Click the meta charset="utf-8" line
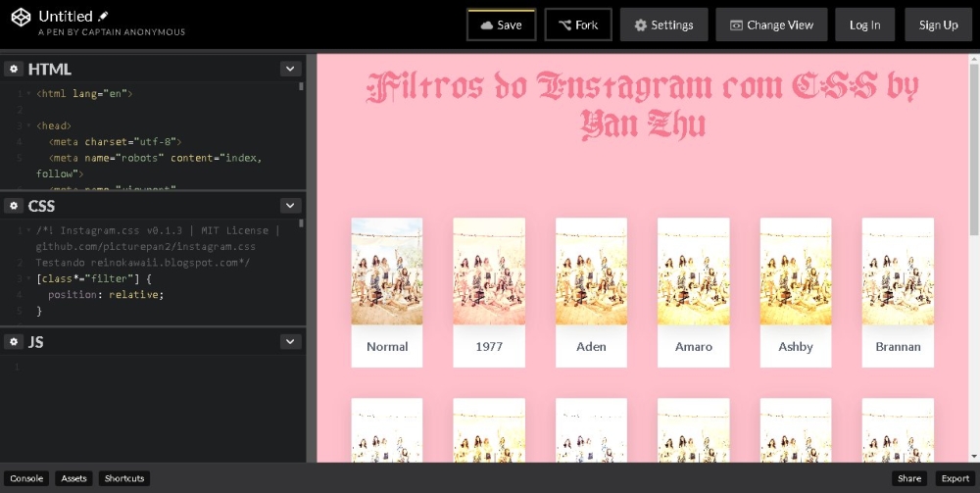 [115, 142]
